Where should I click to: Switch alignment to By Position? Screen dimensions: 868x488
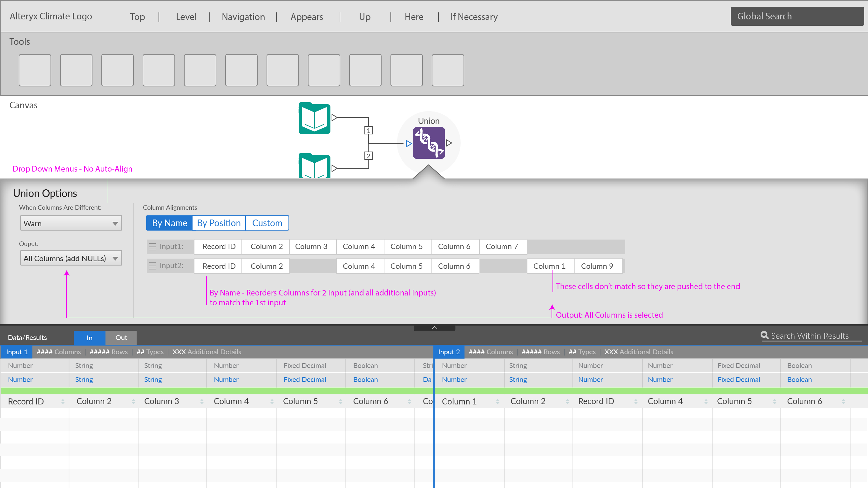coord(219,223)
